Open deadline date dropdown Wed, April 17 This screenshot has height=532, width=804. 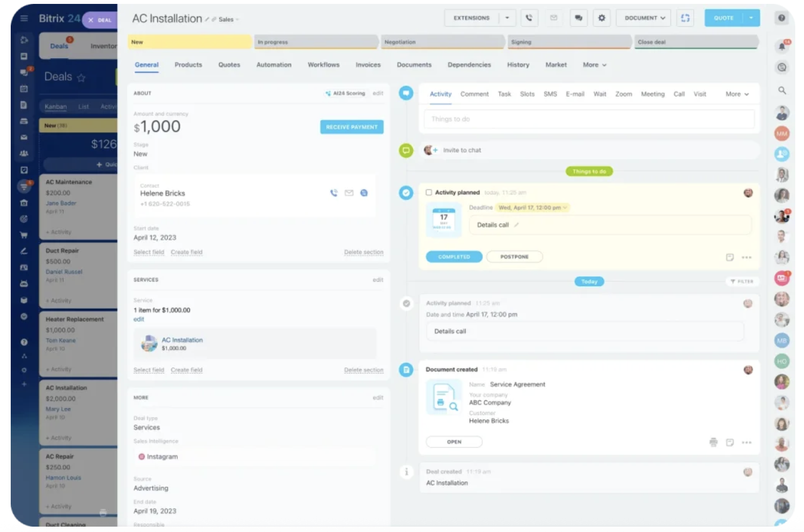(533, 208)
